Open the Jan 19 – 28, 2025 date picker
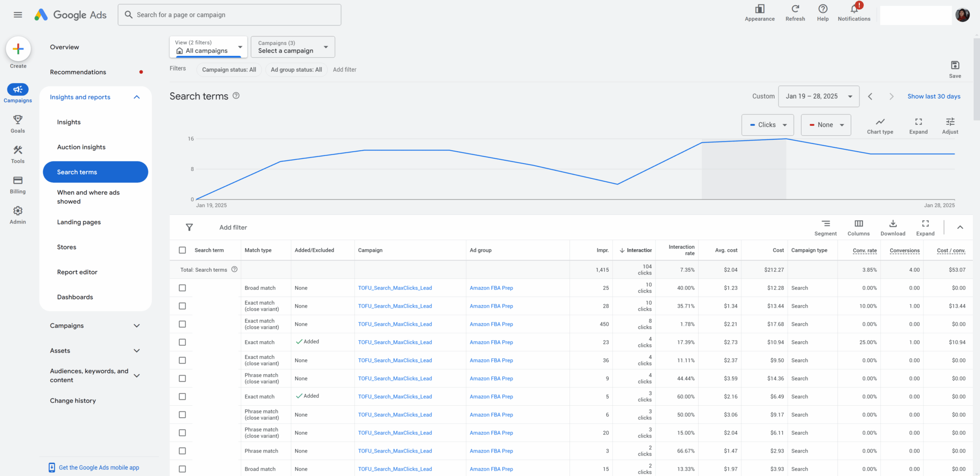Viewport: 980px width, 476px height. point(819,96)
